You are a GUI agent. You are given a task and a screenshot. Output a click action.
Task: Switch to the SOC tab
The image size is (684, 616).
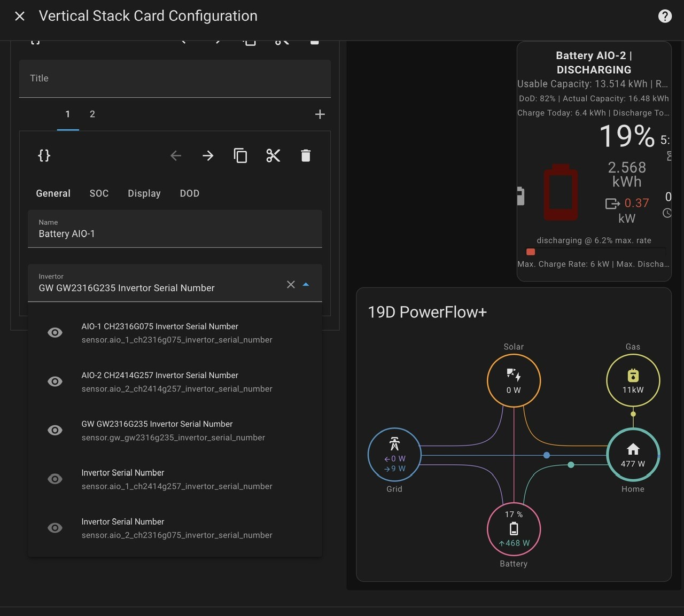[99, 193]
